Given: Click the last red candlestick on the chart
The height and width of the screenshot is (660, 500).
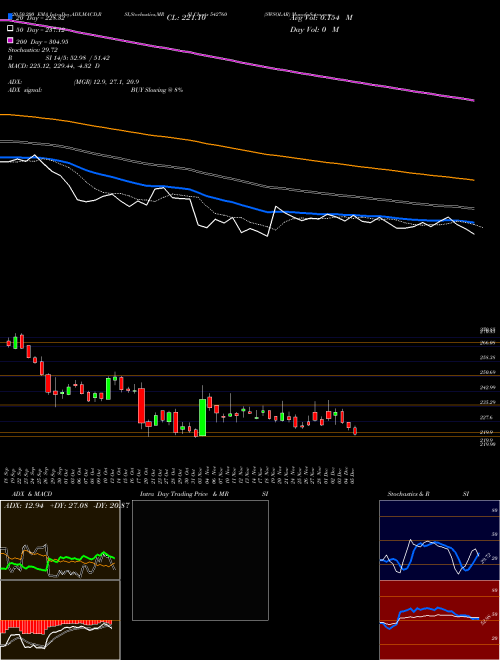Looking at the screenshot, I should [355, 431].
